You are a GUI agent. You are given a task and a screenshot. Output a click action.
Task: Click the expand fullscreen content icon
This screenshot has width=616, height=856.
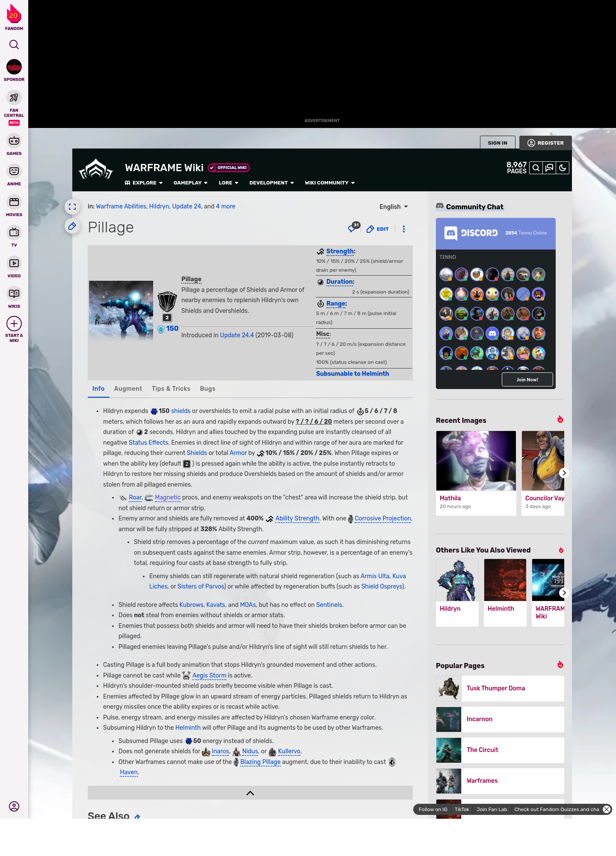point(72,207)
